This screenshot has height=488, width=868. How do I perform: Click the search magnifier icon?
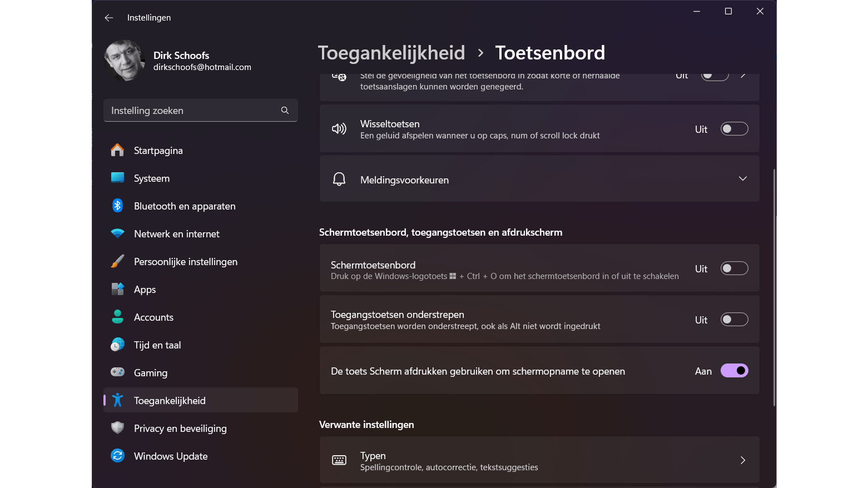coord(285,111)
